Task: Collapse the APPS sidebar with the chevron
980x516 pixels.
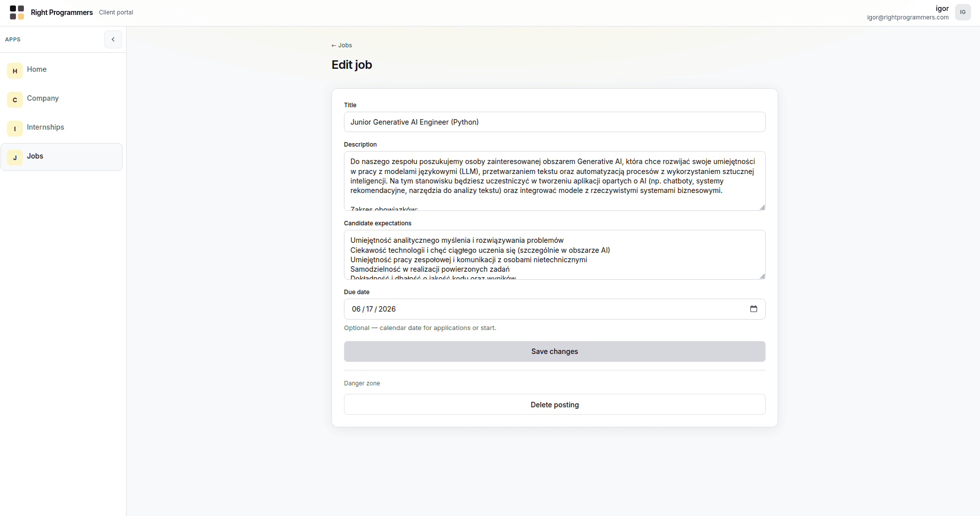Action: [x=113, y=39]
